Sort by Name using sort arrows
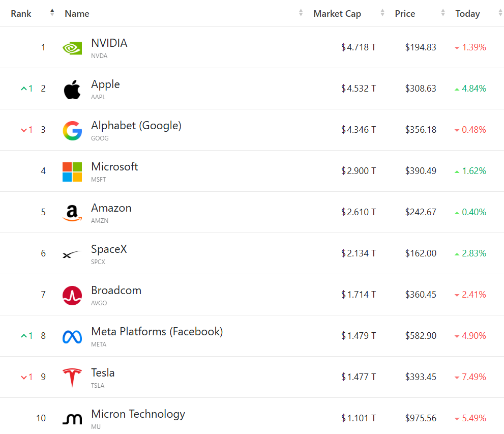The image size is (504, 434). coord(301,13)
